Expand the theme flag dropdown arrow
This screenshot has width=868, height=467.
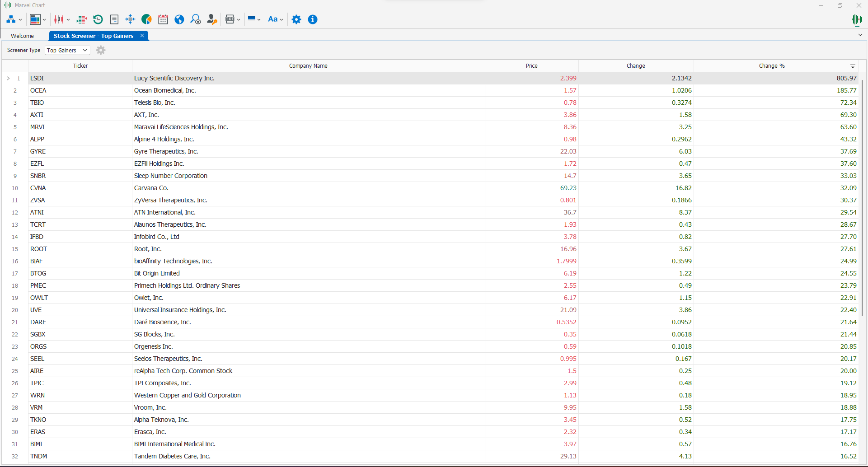pos(259,20)
